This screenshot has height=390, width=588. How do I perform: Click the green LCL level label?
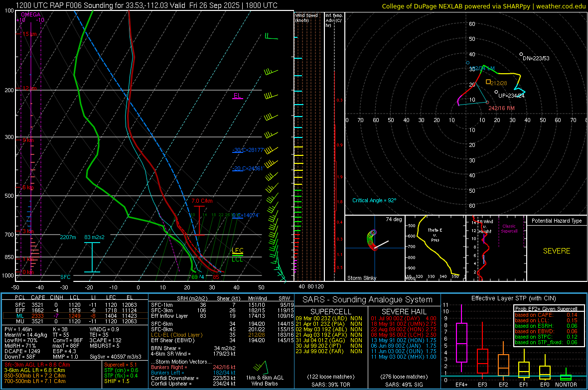pos(237,259)
